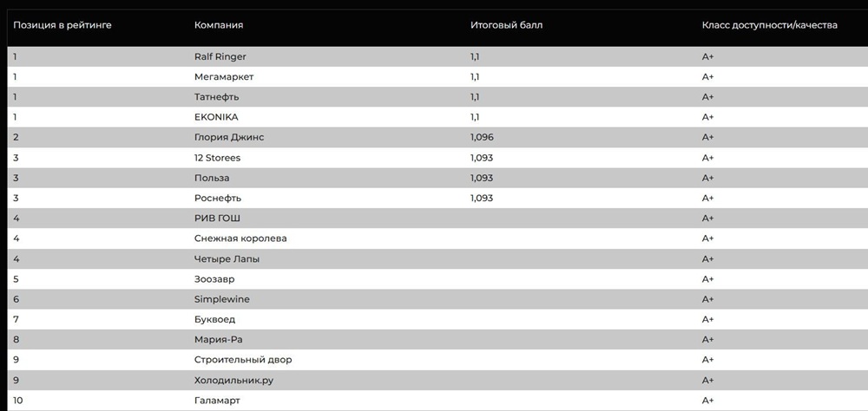Viewport: 868px width, 411px height.
Task: Click the Компания column header
Action: coord(219,25)
